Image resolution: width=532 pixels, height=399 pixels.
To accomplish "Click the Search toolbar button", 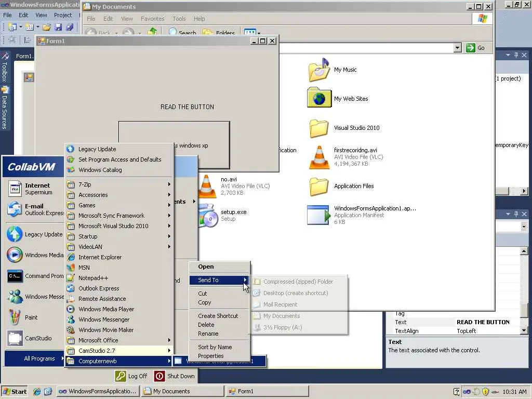I will click(182, 32).
